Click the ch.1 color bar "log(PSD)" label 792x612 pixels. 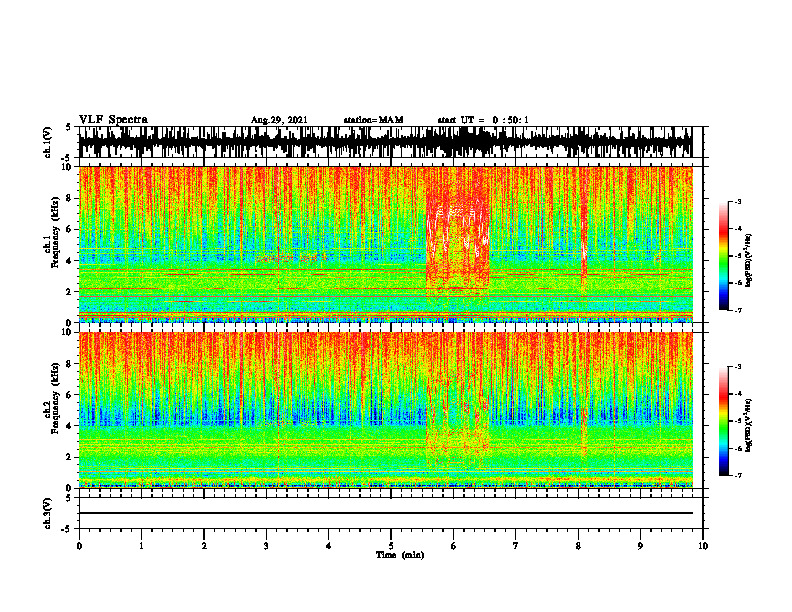[749, 261]
